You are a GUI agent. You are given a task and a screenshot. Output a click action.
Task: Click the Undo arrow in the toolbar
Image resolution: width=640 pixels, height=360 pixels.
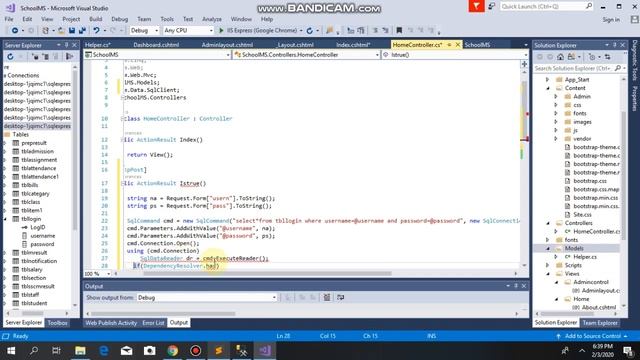(96, 31)
